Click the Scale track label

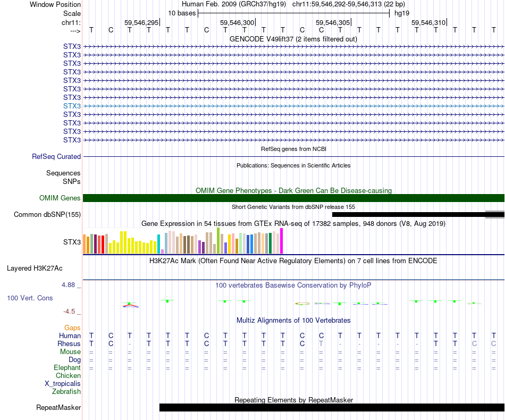point(72,13)
